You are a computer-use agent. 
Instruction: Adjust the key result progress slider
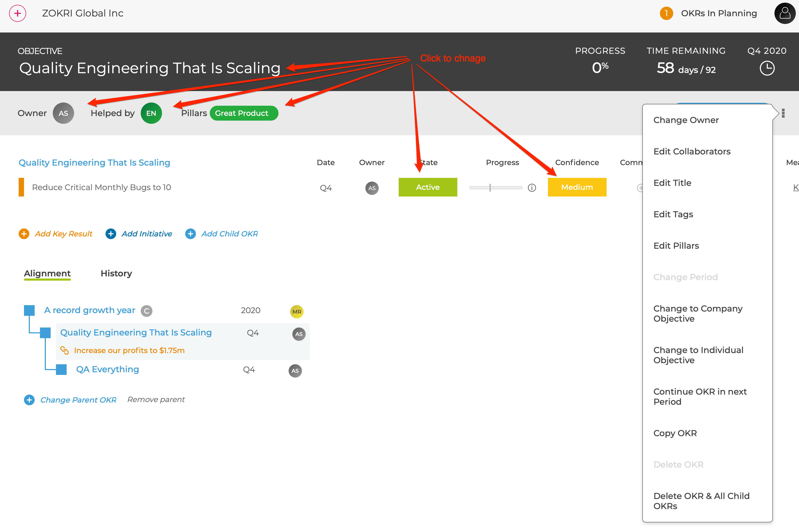click(495, 188)
